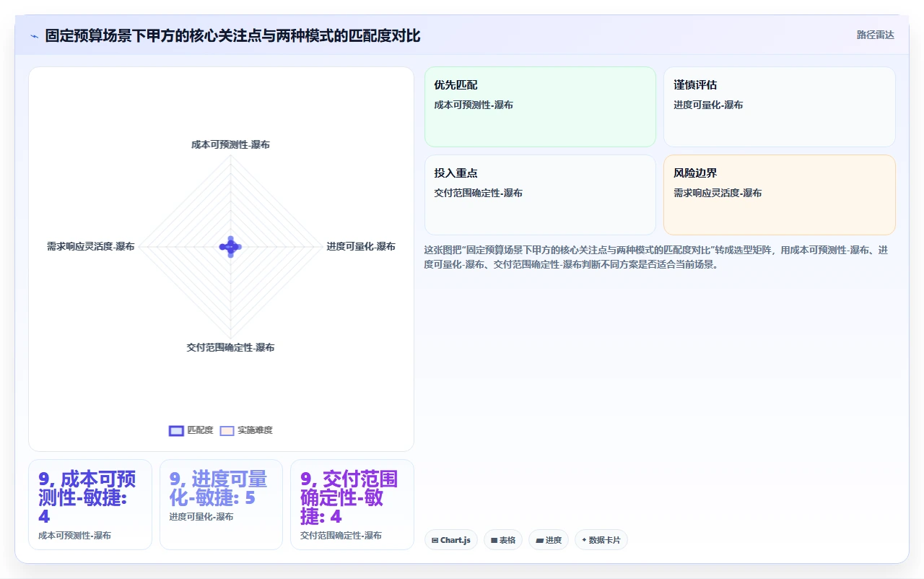
Task: Select the 表格 tag
Action: pos(503,540)
